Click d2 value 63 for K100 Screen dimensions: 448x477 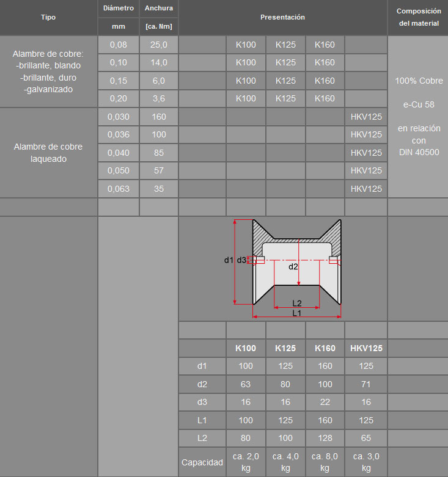(x=246, y=384)
